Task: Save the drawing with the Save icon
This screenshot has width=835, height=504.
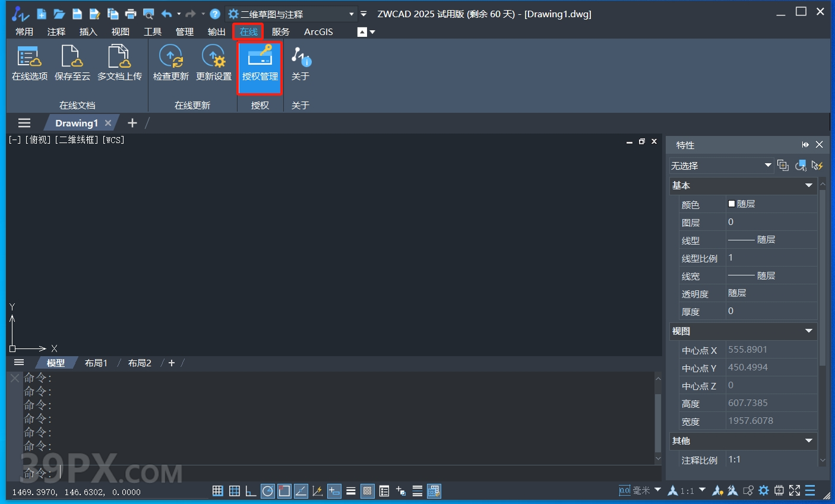Action: (77, 14)
